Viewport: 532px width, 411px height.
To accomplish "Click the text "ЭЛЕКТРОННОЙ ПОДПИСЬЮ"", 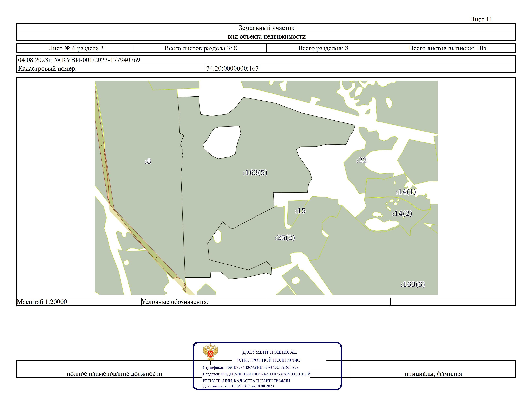I will [x=269, y=360].
